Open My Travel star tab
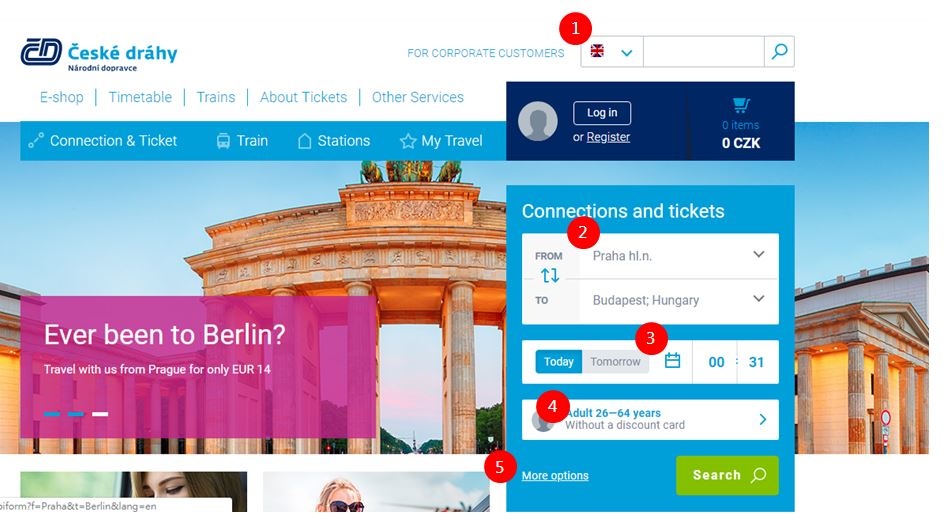This screenshot has width=944, height=520. click(x=441, y=141)
